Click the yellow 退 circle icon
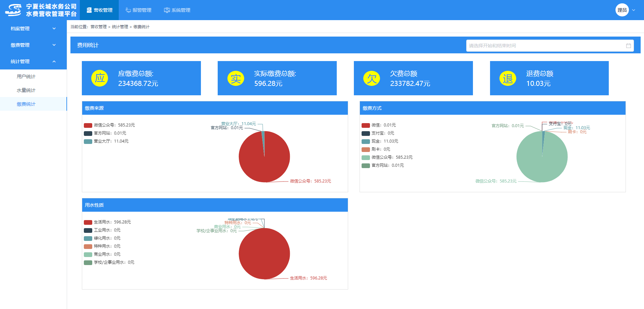This screenshot has height=309, width=644. click(508, 78)
